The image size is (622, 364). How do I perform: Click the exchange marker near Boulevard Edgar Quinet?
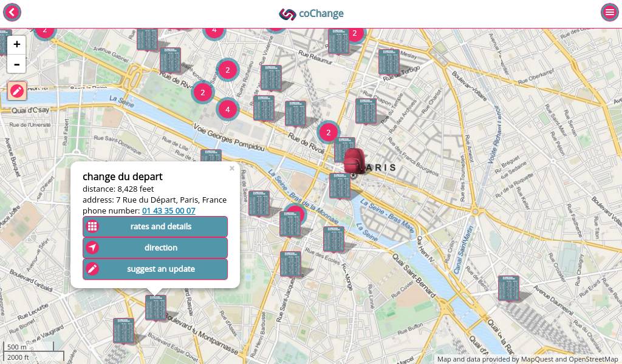click(x=123, y=331)
